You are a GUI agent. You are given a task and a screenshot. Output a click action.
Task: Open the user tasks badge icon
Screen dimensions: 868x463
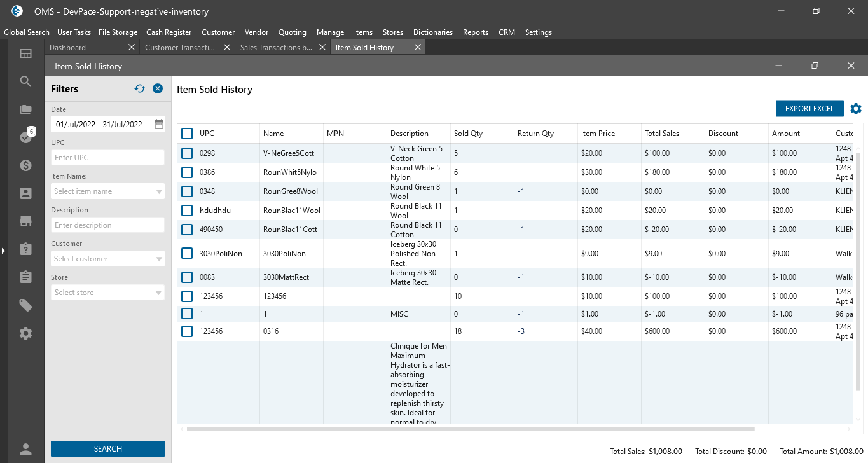click(x=25, y=137)
